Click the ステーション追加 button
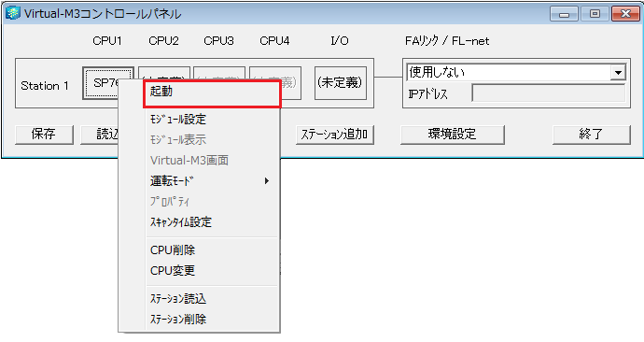Screen dimensions: 644x342 [335, 135]
